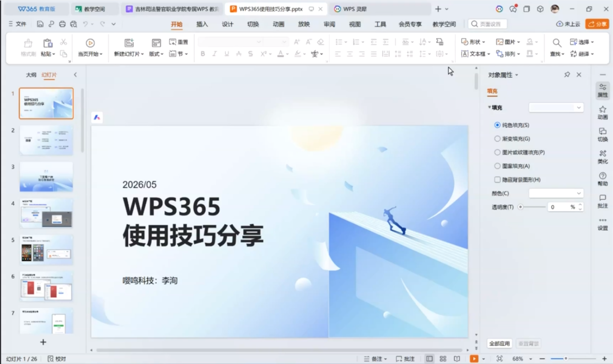The image size is (613, 364).
Task: Click zoom out minus button
Action: tap(542, 359)
